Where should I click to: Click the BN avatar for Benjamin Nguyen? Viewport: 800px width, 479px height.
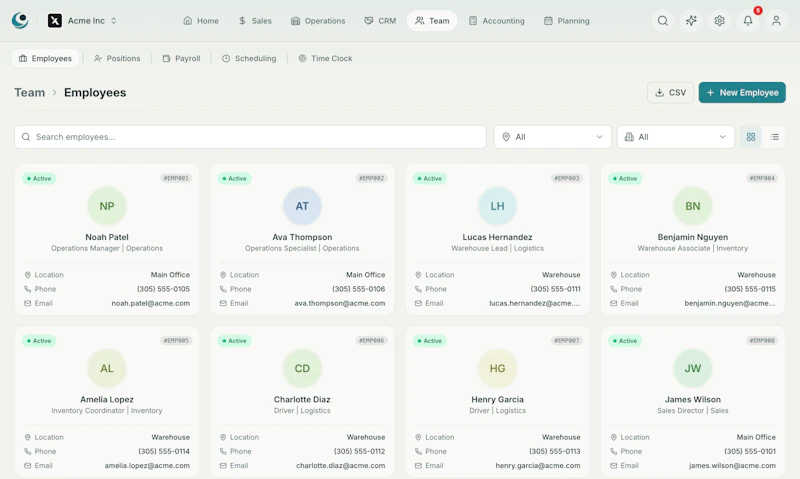(693, 206)
